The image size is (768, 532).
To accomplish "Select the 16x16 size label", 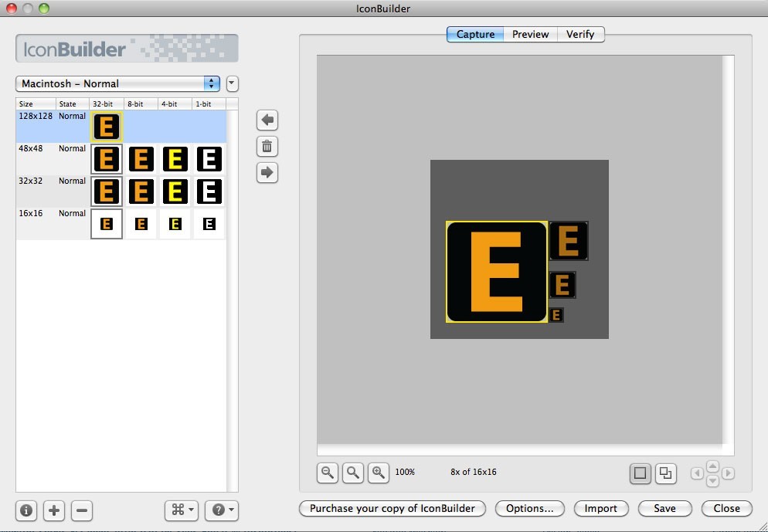I will click(x=30, y=213).
